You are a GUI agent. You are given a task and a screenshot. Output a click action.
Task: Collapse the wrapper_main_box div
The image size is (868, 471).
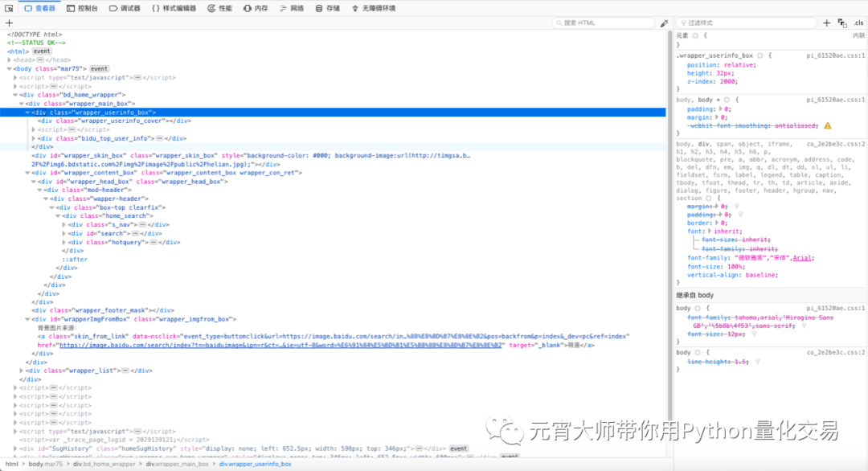22,104
